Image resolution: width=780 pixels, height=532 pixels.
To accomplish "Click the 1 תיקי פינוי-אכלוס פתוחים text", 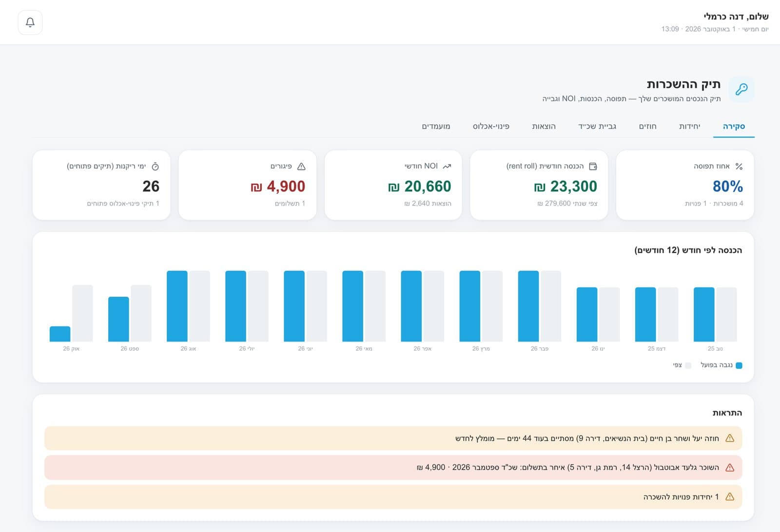I will click(123, 204).
